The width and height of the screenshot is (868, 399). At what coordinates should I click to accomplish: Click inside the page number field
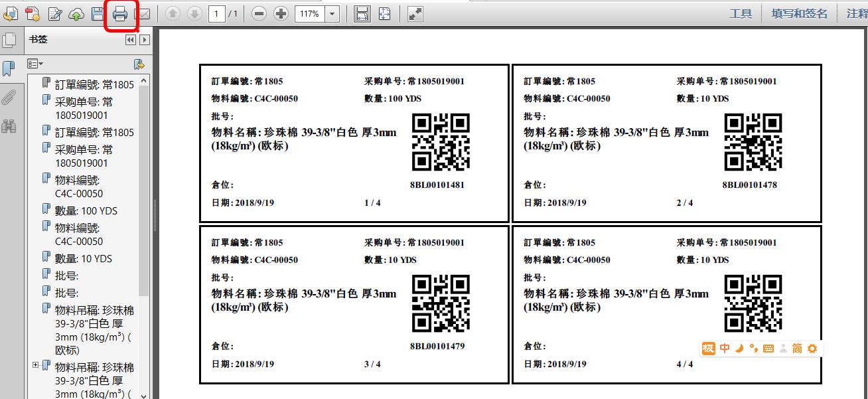218,13
